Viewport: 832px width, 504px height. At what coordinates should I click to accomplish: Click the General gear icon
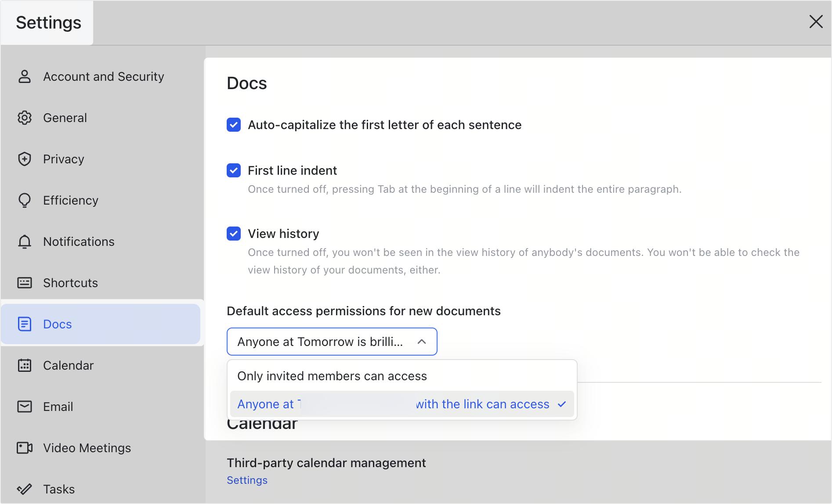pyautogui.click(x=25, y=118)
